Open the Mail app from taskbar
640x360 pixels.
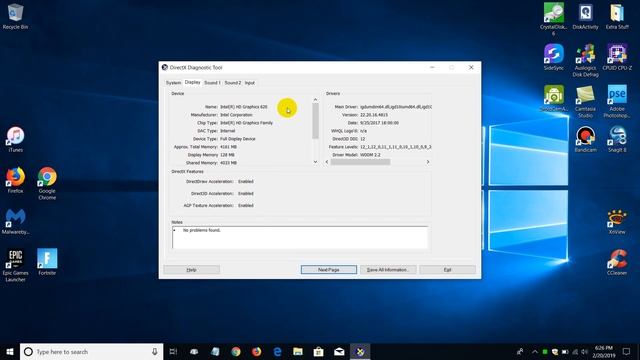[x=339, y=351]
